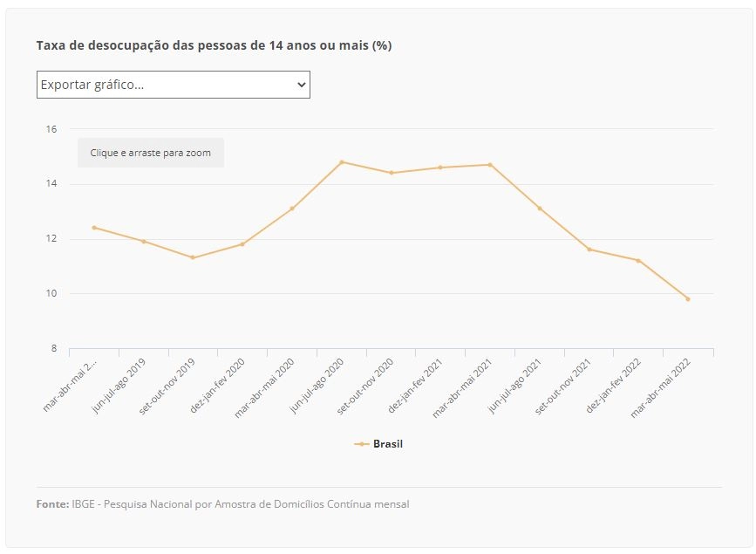Select the dez-jan-fev 2020 data point
This screenshot has width=756, height=554.
coord(242,244)
